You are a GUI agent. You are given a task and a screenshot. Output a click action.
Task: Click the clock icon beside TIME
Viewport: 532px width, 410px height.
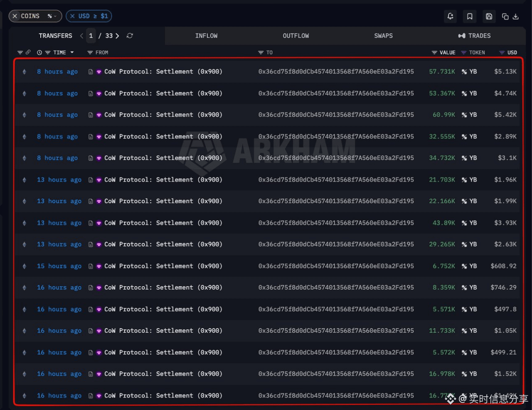(39, 52)
